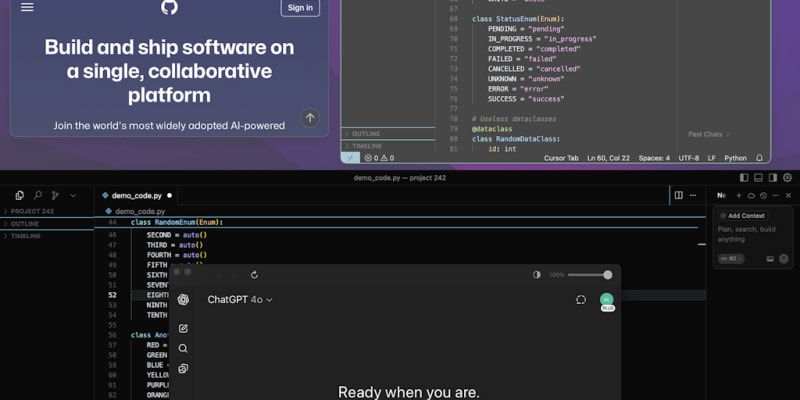Open the ChatGPT 4o model dropdown
This screenshot has width=800, height=400.
[240, 300]
